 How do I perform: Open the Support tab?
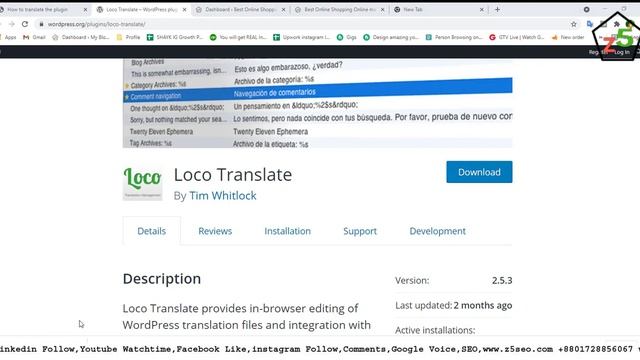pyautogui.click(x=360, y=231)
